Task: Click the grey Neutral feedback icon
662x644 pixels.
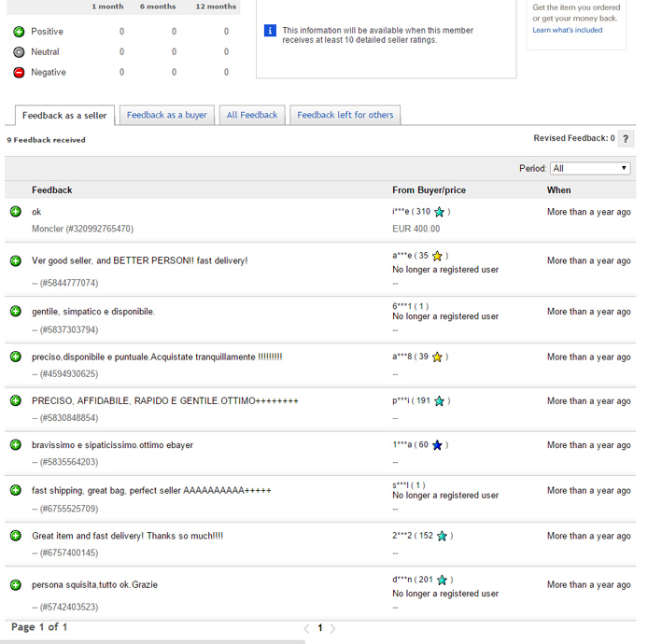Action: point(19,52)
